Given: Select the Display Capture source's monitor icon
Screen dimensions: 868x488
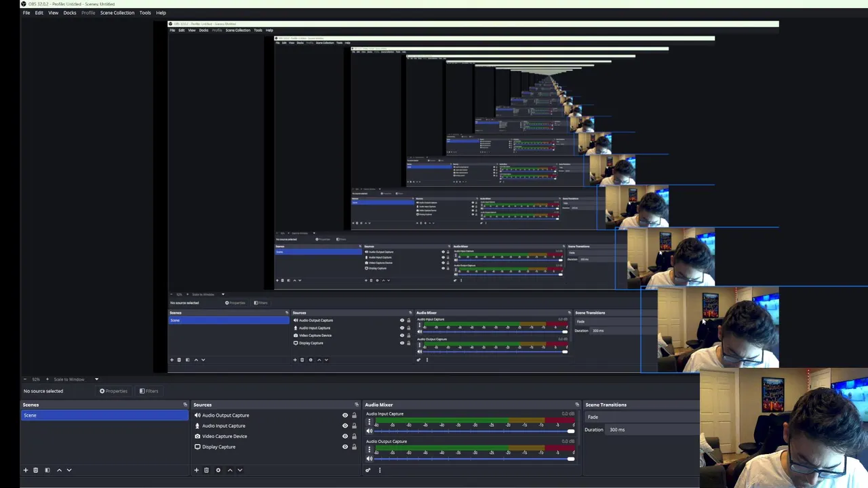Looking at the screenshot, I should tap(197, 447).
